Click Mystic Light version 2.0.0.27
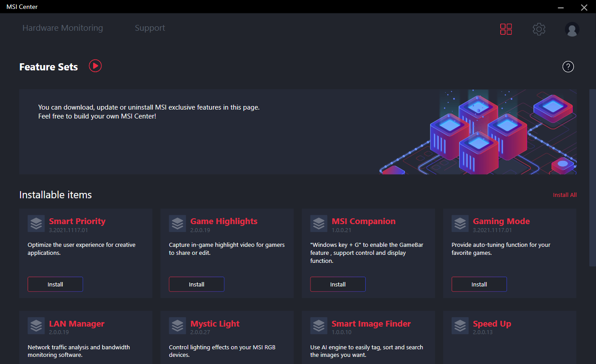The height and width of the screenshot is (364, 596). point(200,332)
